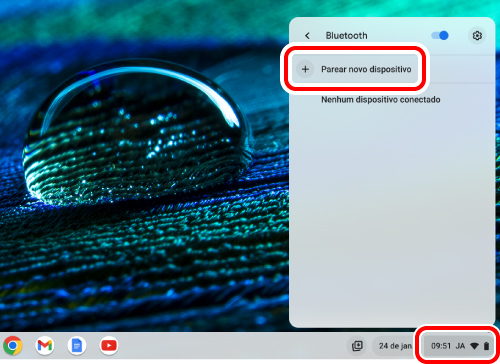Screen dimensions: 500x364
Task: Launch YouTube from the shelf
Action: 109,346
